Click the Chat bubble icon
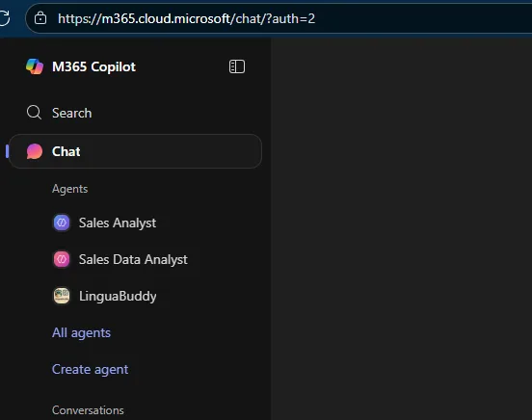532x420 pixels. (x=35, y=151)
